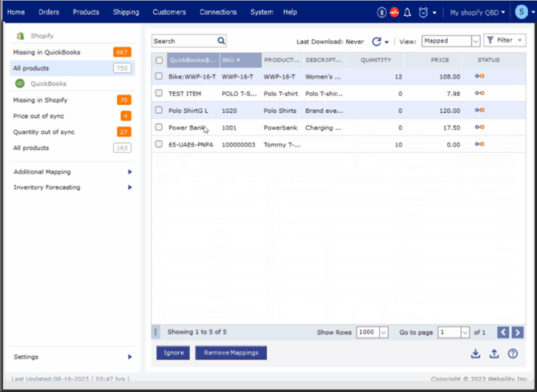Click the Ignore button
This screenshot has height=392, width=537.
[x=172, y=353]
